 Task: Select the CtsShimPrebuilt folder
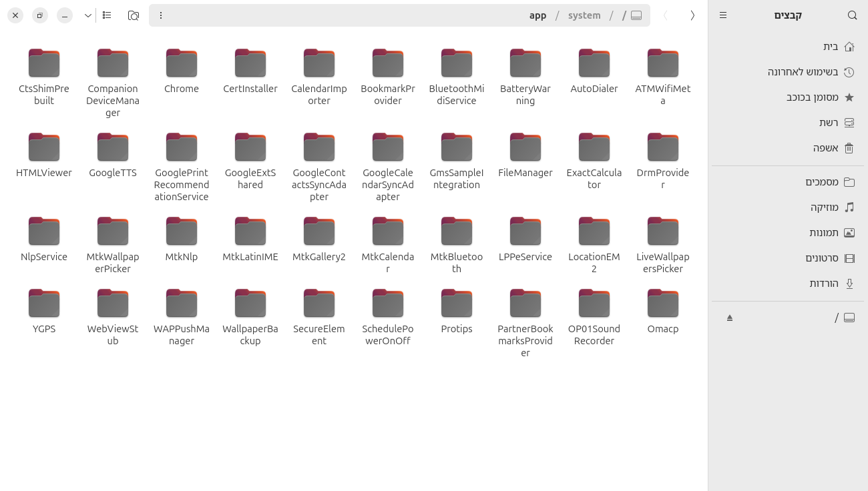click(x=44, y=77)
